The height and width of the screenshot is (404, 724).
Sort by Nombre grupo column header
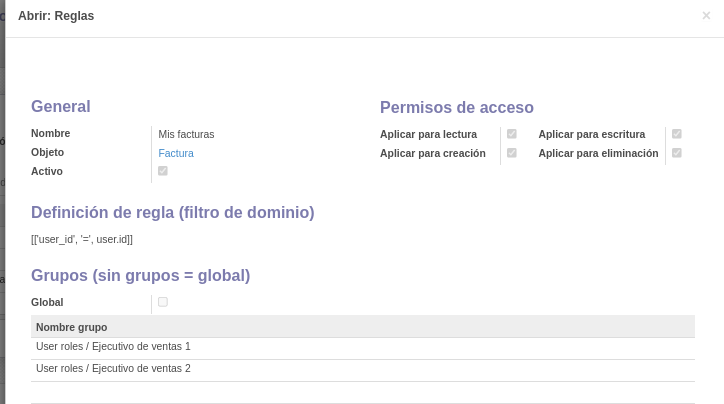72,327
